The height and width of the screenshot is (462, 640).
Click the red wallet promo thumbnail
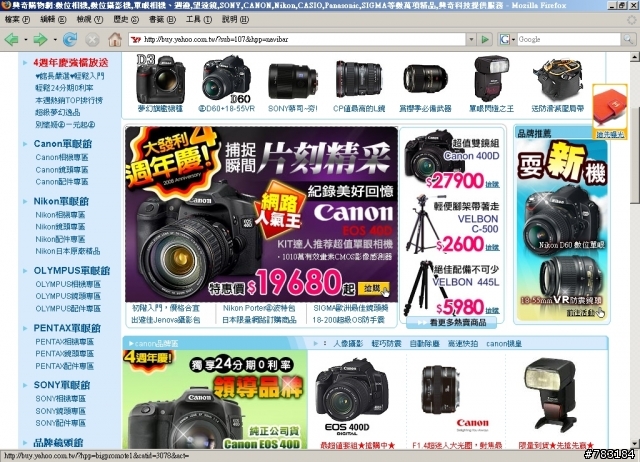click(x=610, y=108)
